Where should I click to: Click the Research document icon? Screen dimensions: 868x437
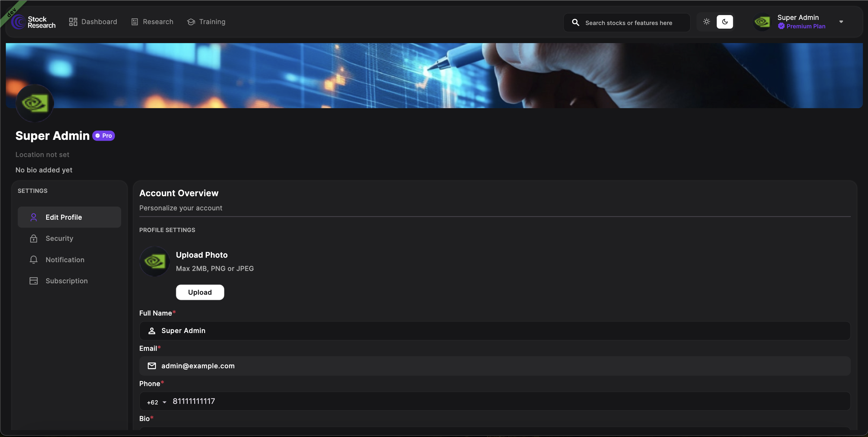[x=135, y=22]
